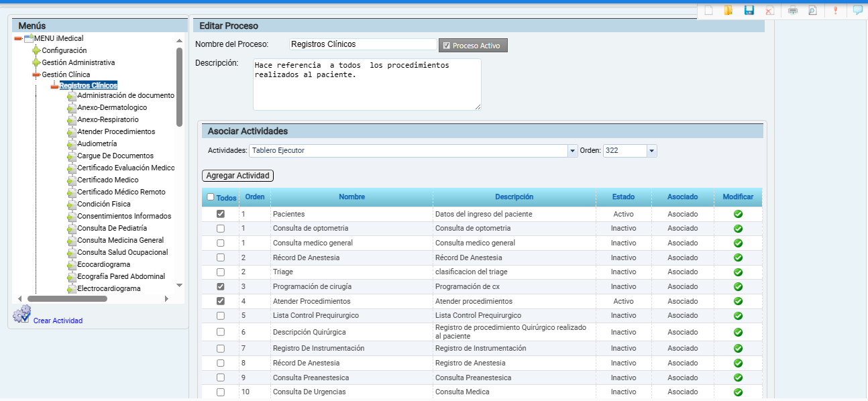Click the Nombre del Proceso text field

coord(363,44)
